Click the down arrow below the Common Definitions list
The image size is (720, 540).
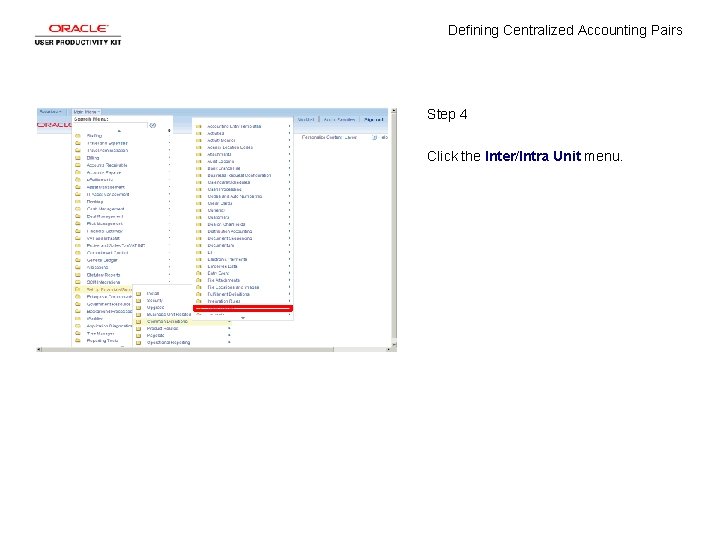click(243, 318)
